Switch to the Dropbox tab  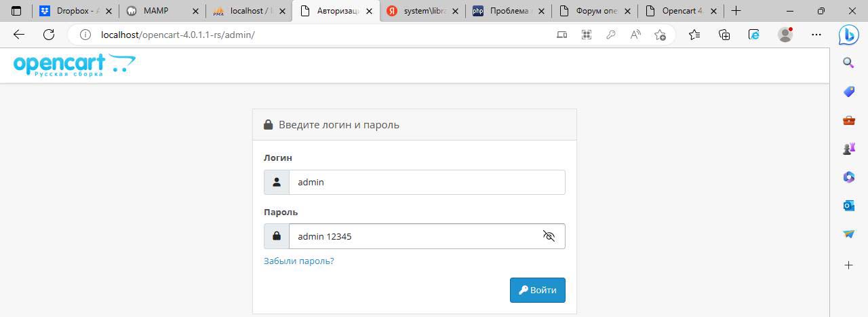(x=75, y=11)
